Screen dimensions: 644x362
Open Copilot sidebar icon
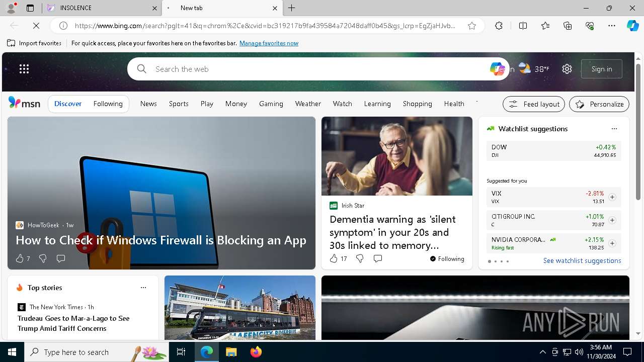[632, 26]
